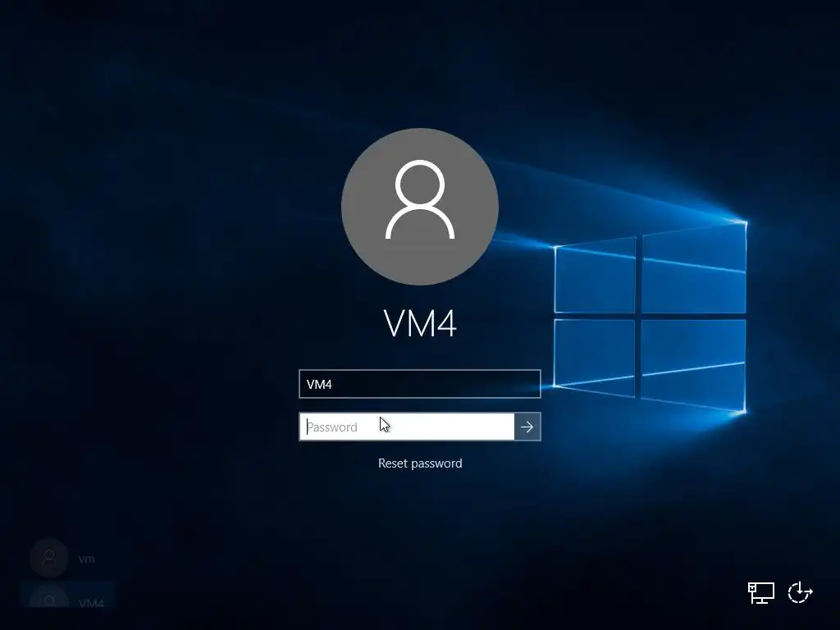Click the VM4 user avatar picture

tap(420, 206)
